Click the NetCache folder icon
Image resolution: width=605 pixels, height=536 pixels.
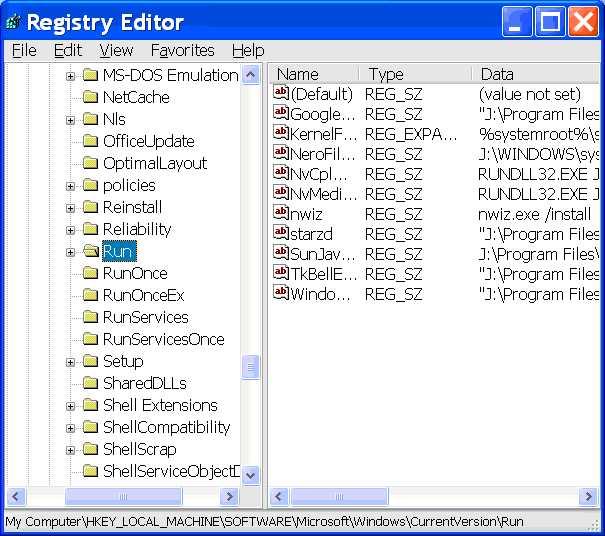[x=90, y=97]
